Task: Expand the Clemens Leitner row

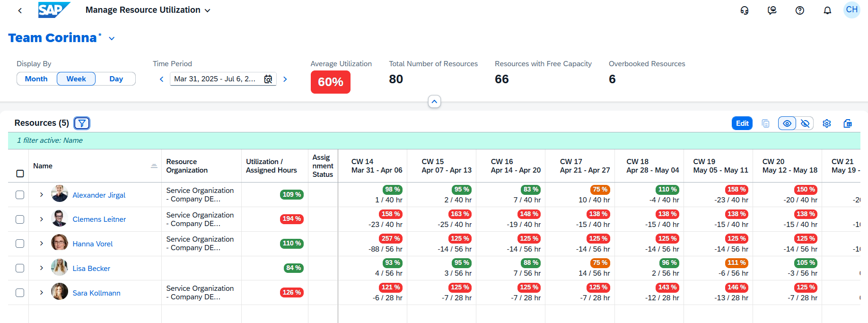Action: pos(42,219)
